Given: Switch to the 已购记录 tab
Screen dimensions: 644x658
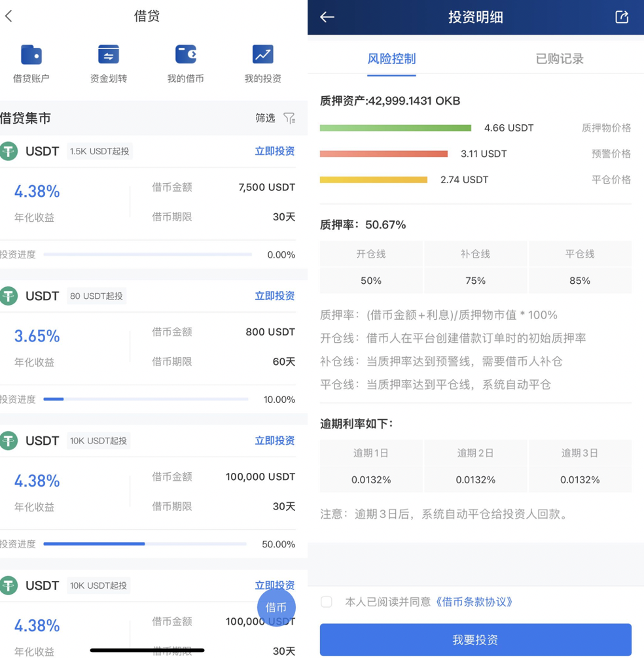Looking at the screenshot, I should pyautogui.click(x=559, y=59).
